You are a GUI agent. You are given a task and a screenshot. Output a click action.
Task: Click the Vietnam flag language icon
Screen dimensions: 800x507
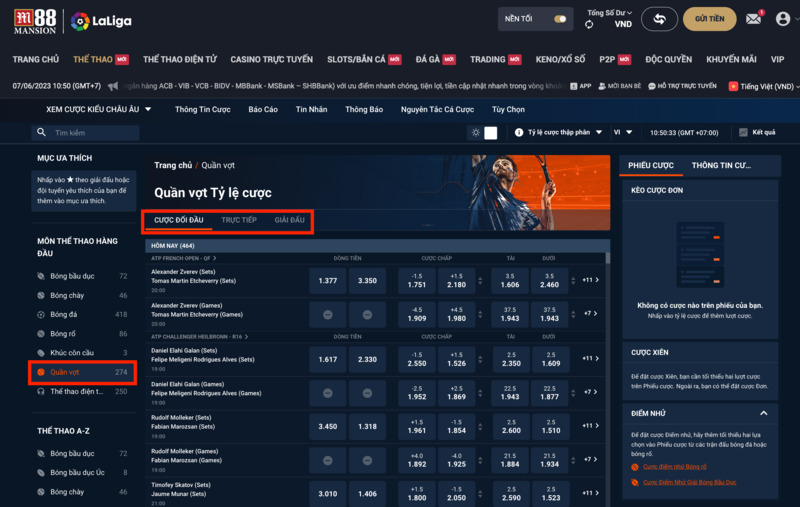(733, 86)
